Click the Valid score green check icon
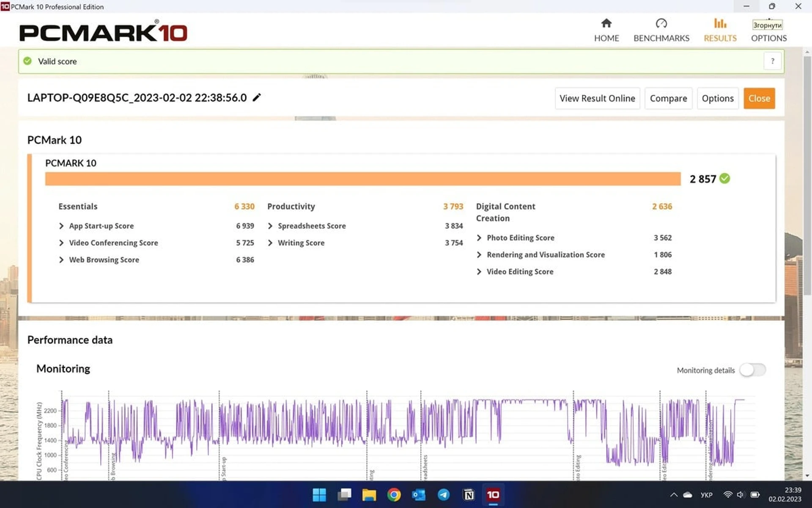 coord(27,61)
